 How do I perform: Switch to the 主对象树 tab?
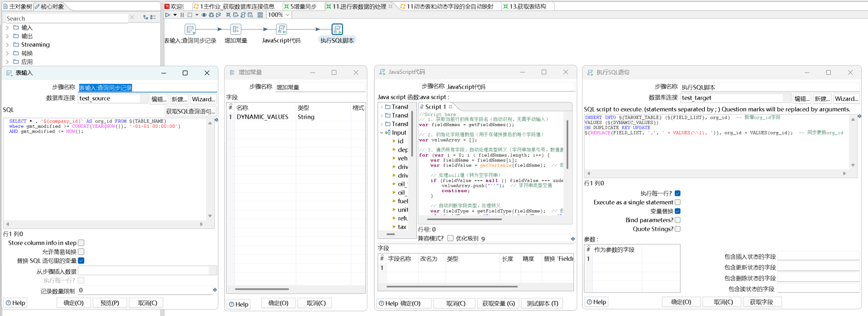pos(17,6)
